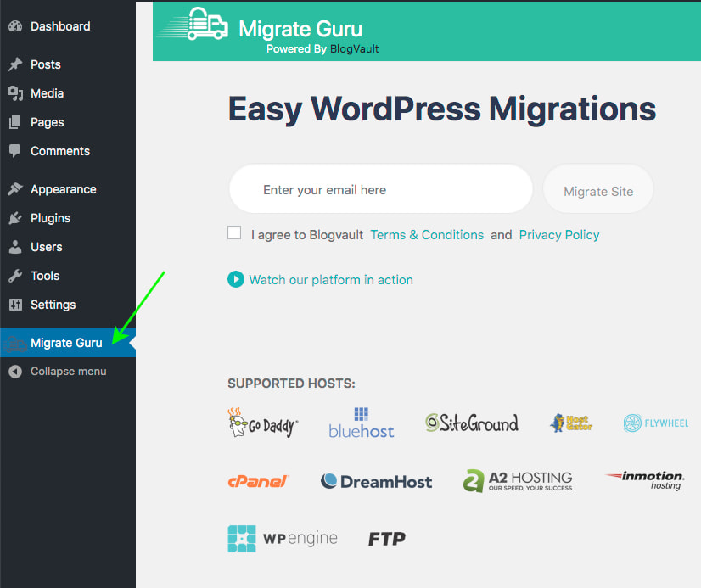
Task: Click the Collapse menu arrow icon
Action: [x=15, y=372]
